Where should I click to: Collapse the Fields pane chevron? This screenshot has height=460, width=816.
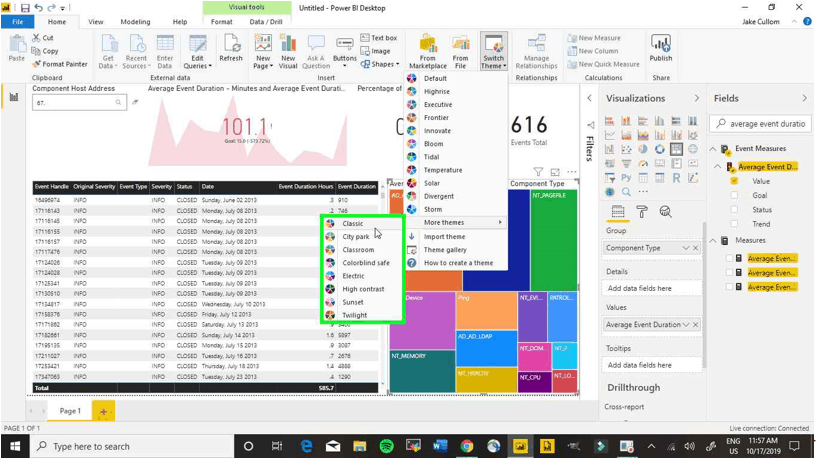pos(805,98)
